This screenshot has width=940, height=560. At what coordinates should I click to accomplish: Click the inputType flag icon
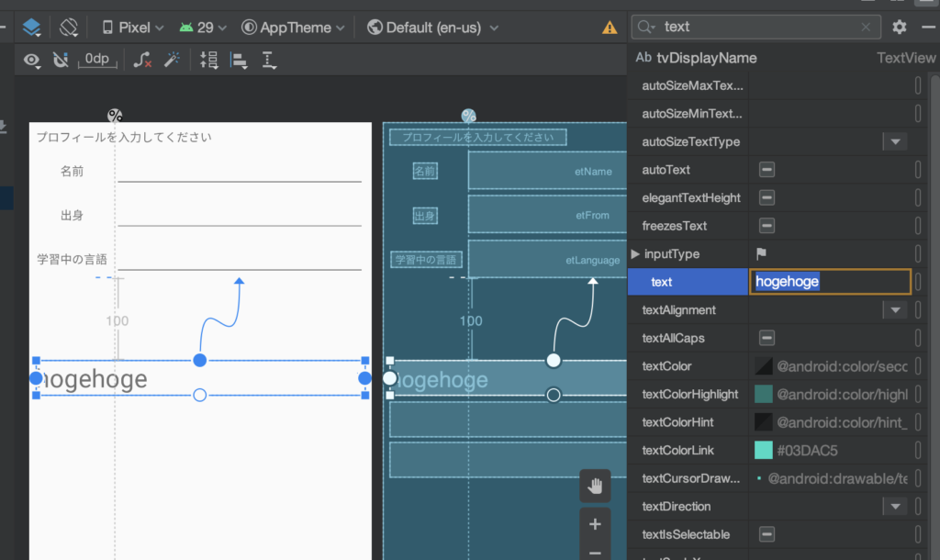(761, 253)
